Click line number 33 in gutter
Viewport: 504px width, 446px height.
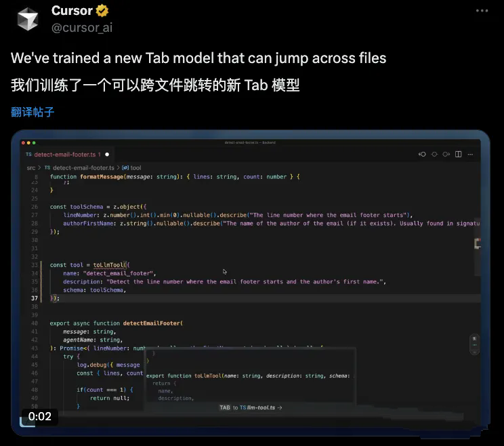pos(35,265)
